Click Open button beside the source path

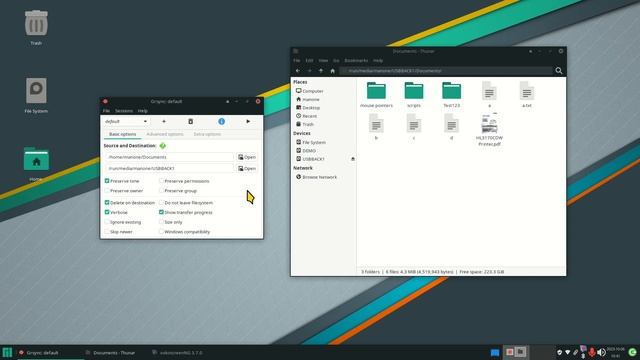(247, 157)
